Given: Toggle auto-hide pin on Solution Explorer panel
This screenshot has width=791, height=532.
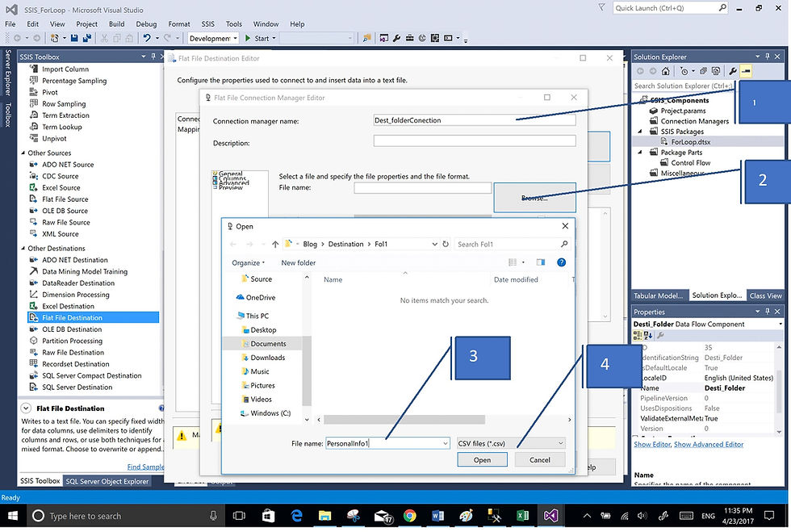Looking at the screenshot, I should coord(768,57).
